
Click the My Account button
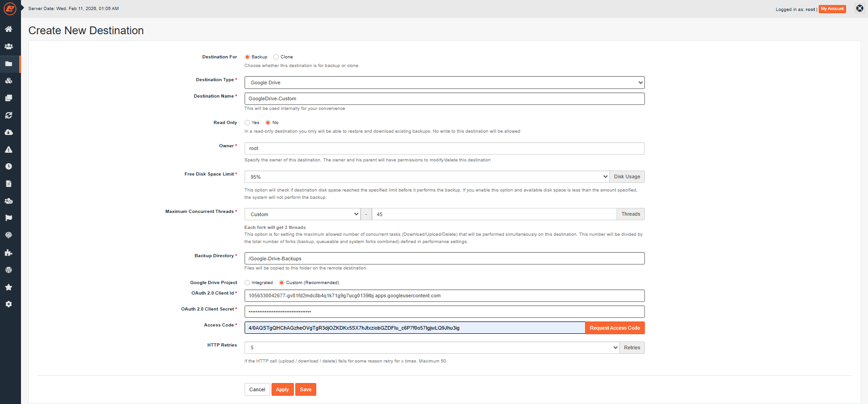click(x=832, y=9)
